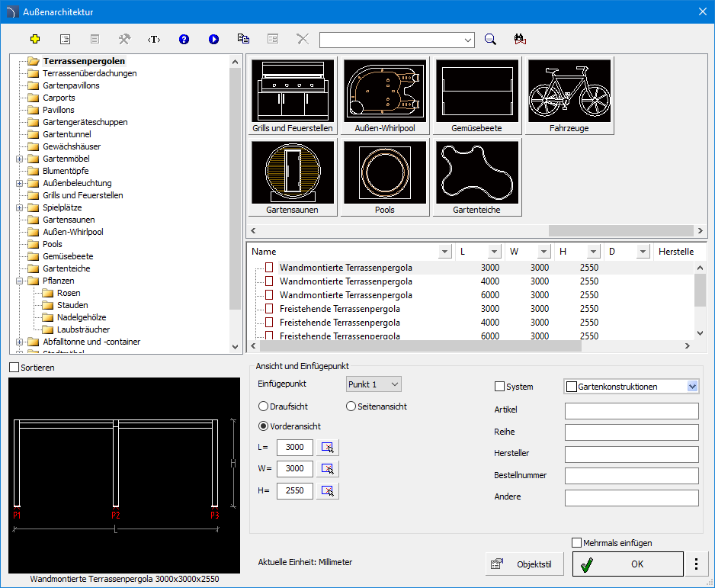Click the yellow plus add icon
Viewport: 715px width, 588px height.
(x=34, y=39)
